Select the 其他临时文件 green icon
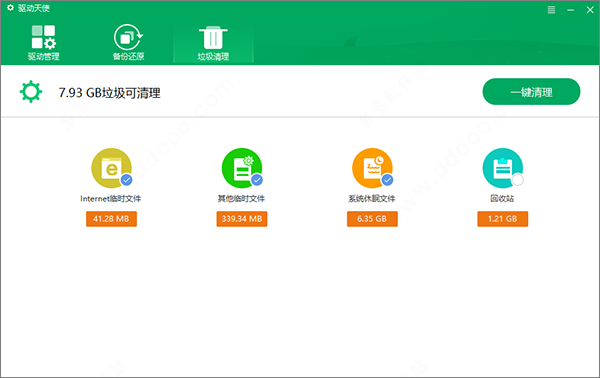The image size is (600, 378). (242, 168)
